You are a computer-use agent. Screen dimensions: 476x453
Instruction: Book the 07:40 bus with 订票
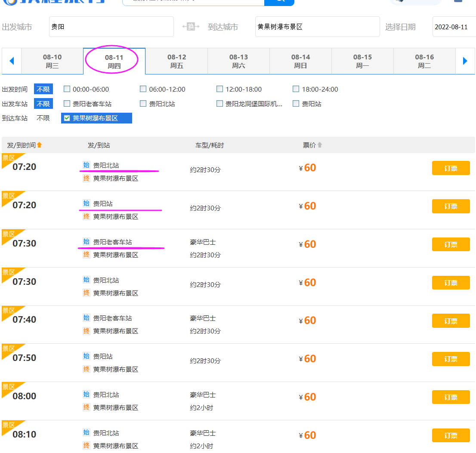click(x=451, y=321)
